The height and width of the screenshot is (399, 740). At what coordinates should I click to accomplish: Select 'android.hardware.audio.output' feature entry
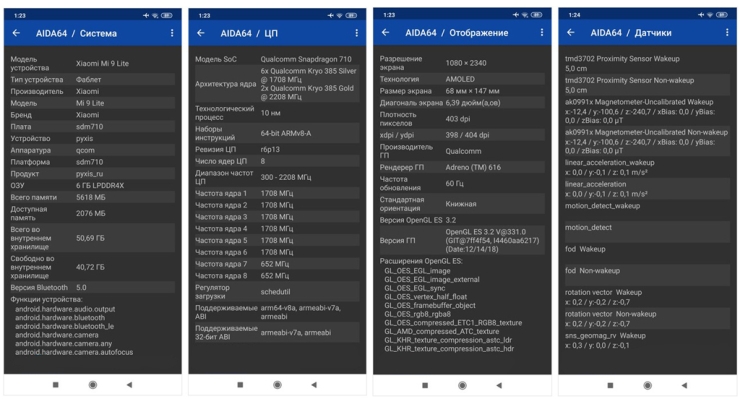point(65,309)
